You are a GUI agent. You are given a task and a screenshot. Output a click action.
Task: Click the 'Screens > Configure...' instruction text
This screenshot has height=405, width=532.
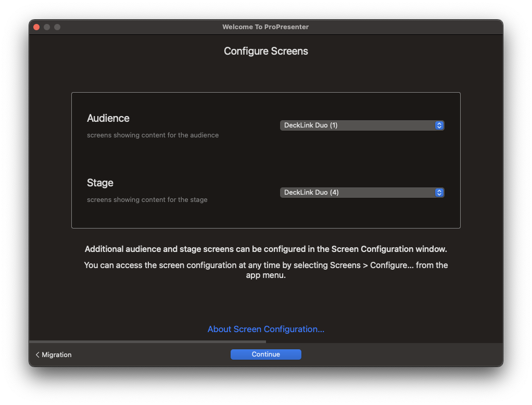click(265, 270)
